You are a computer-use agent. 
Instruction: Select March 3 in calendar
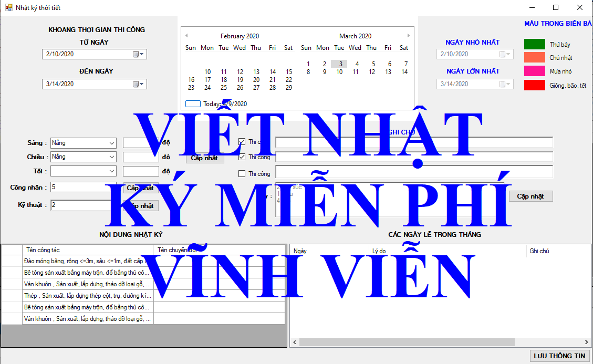point(340,64)
